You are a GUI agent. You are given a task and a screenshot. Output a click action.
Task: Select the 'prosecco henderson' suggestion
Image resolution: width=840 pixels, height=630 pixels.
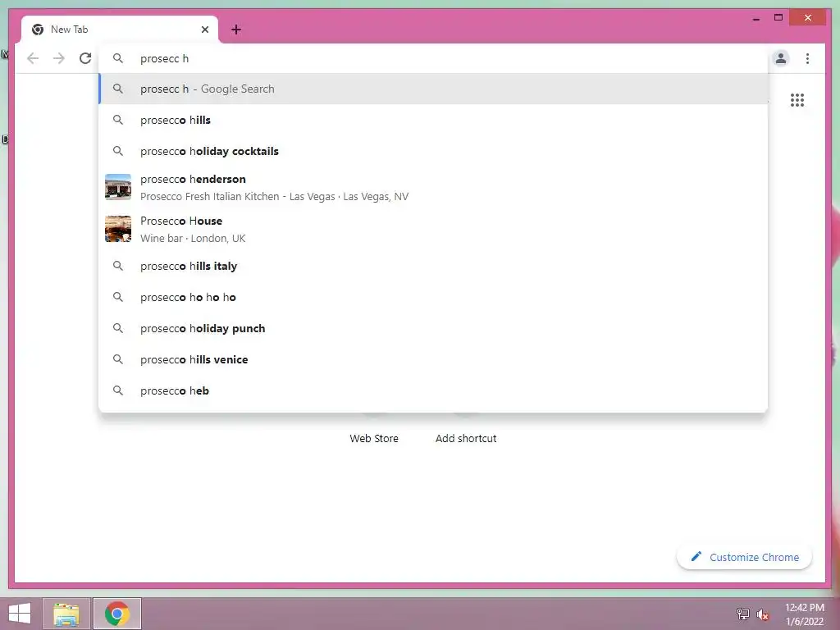(x=433, y=188)
